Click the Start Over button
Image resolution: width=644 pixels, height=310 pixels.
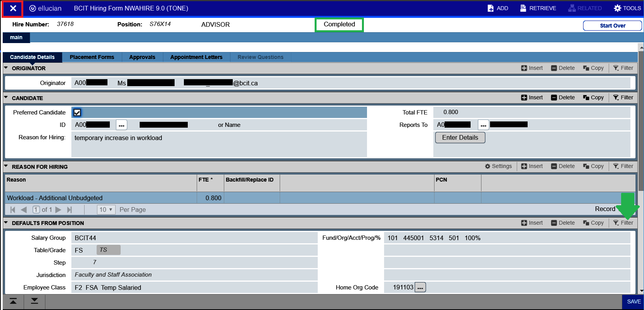pyautogui.click(x=612, y=26)
